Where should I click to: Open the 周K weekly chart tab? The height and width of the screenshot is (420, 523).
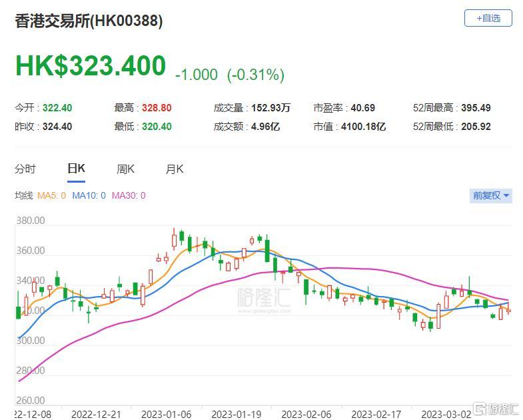(x=125, y=169)
